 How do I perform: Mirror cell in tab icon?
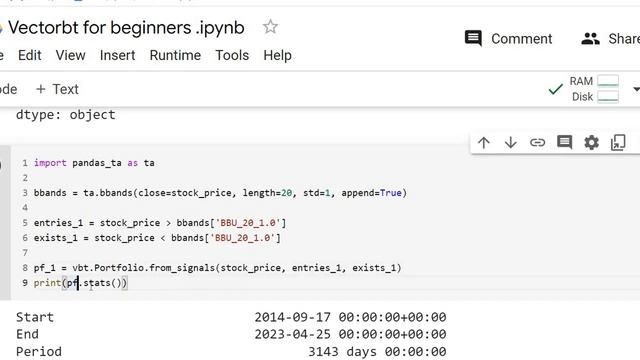pos(618,142)
